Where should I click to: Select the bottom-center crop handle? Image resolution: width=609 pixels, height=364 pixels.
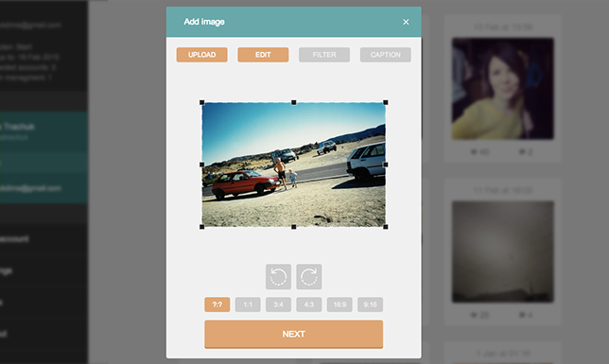[x=294, y=227]
